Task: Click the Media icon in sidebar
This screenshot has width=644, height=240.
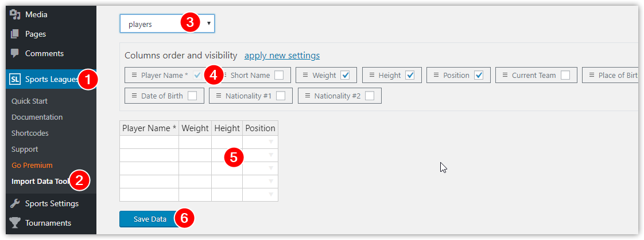Action: tap(15, 14)
